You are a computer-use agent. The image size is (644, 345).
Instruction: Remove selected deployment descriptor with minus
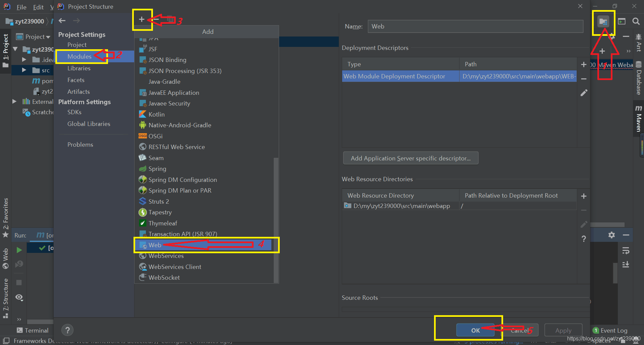[584, 79]
